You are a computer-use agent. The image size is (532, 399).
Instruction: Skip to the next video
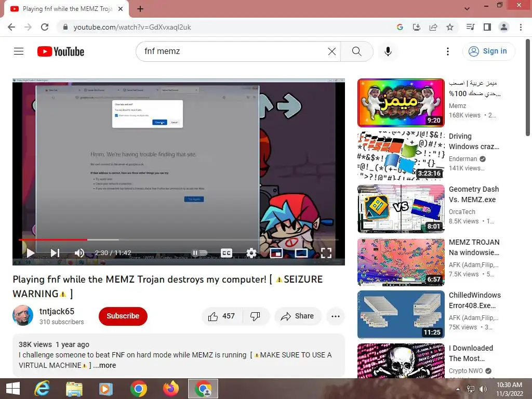coord(55,253)
